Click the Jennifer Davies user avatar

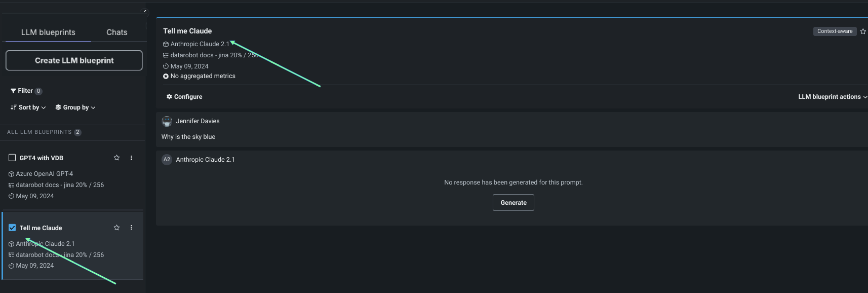coord(167,121)
